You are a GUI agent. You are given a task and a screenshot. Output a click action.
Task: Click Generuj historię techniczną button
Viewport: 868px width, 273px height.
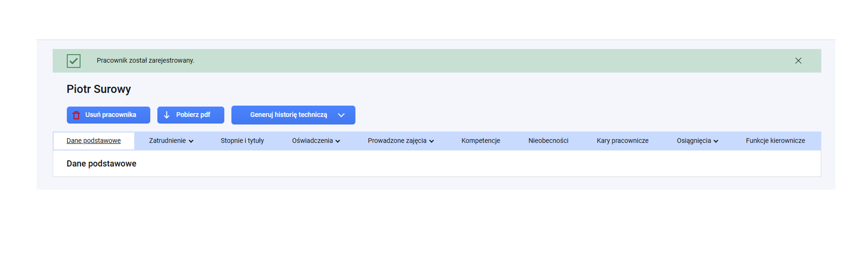point(293,115)
